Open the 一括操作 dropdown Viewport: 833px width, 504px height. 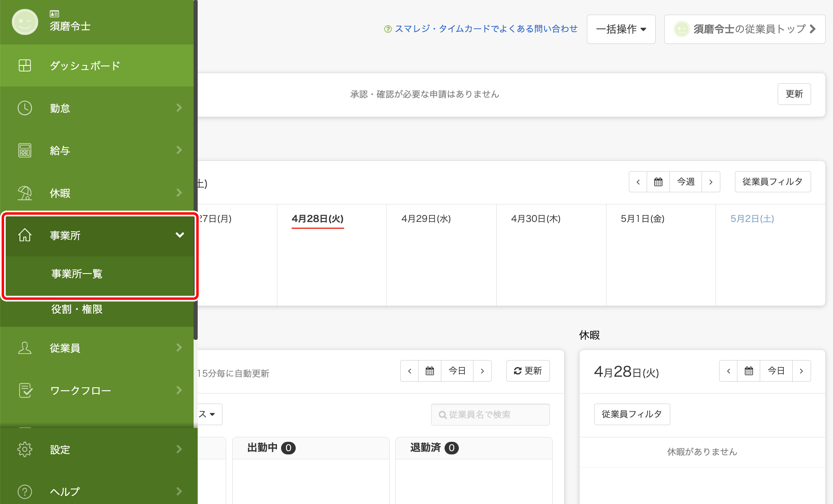pos(621,29)
